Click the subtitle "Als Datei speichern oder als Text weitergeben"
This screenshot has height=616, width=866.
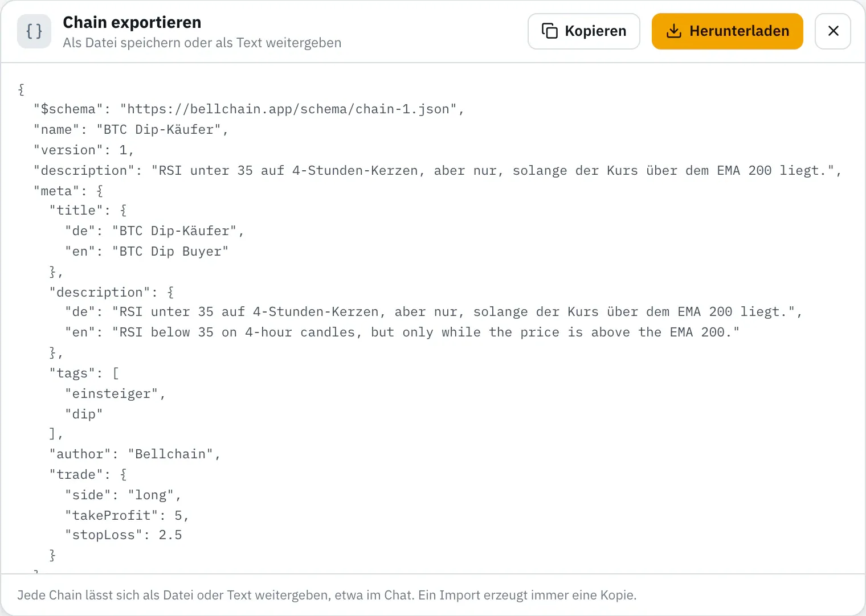pos(202,43)
